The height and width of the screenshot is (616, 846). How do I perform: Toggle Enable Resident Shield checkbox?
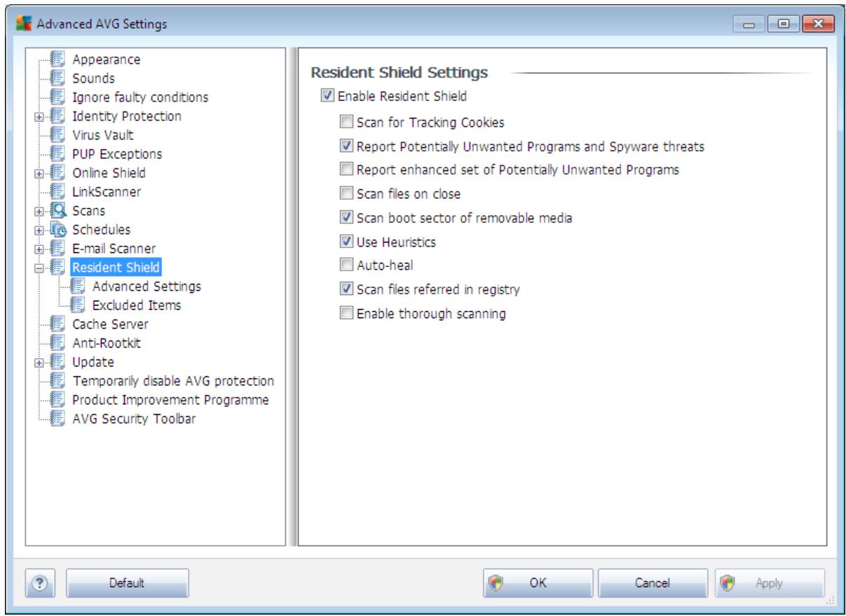(x=326, y=96)
